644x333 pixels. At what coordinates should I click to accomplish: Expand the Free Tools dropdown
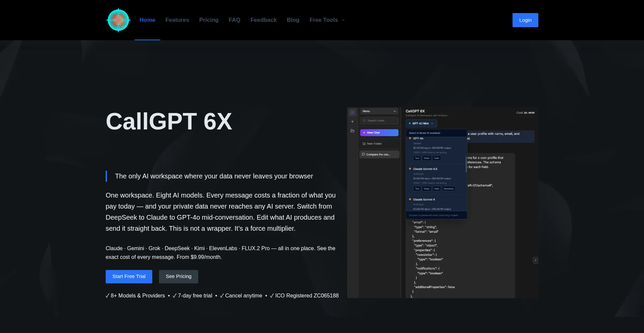[327, 20]
